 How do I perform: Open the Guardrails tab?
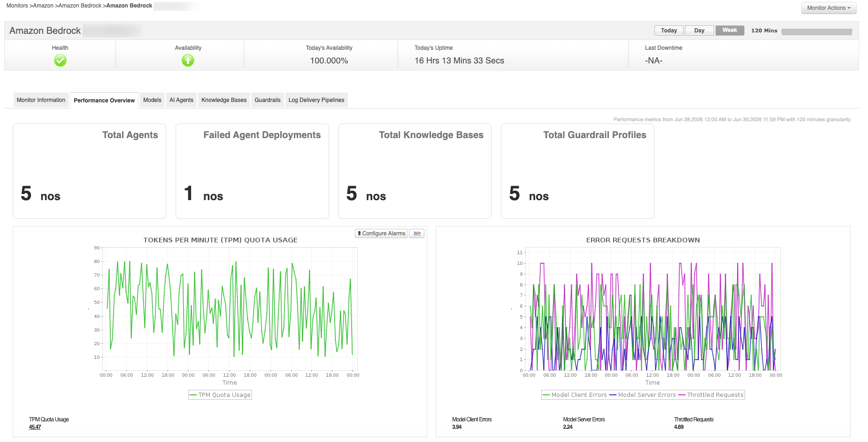tap(268, 100)
